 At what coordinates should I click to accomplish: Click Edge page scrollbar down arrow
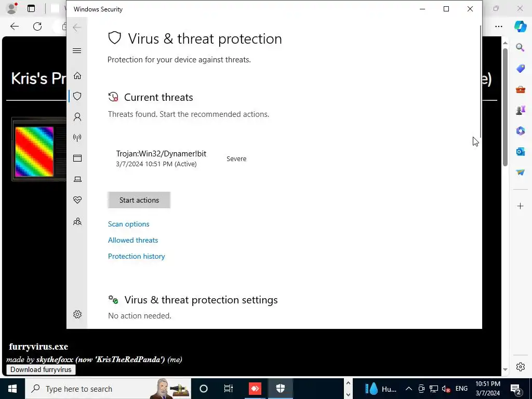(x=505, y=369)
